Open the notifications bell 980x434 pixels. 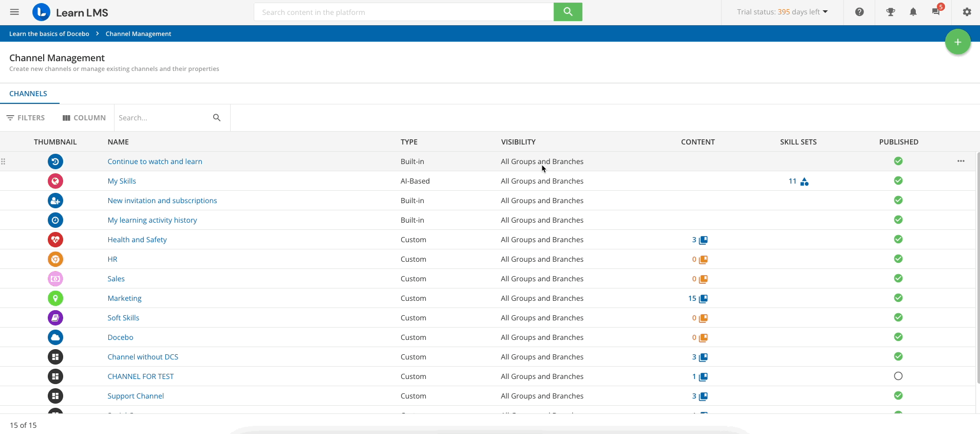tap(913, 12)
